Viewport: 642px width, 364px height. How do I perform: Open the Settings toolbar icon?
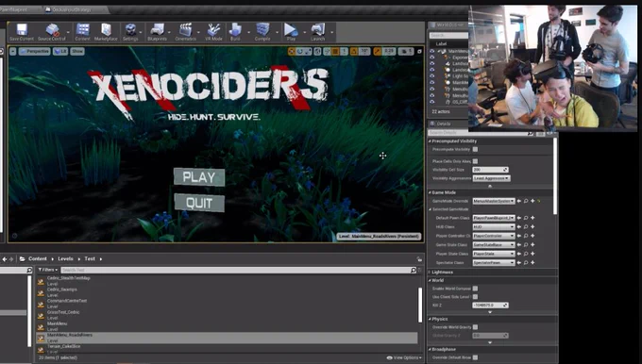(130, 32)
